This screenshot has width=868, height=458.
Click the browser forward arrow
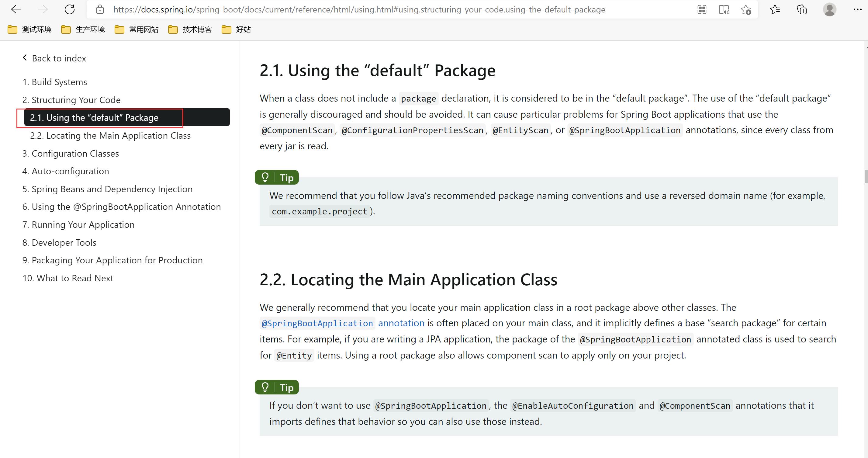(43, 9)
